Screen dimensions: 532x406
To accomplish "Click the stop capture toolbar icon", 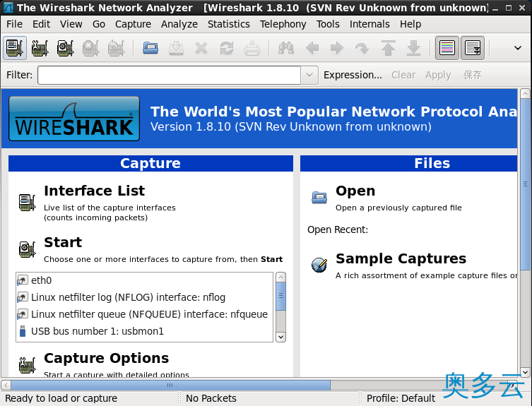I will coord(90,48).
